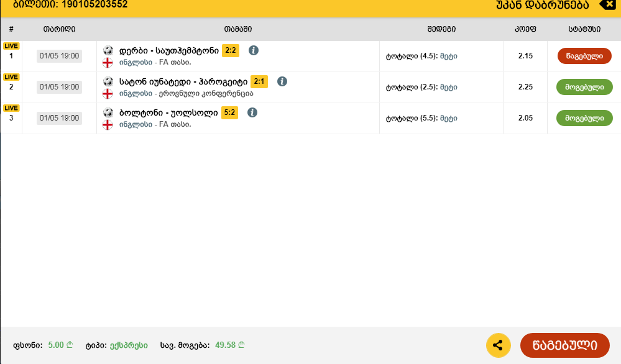Click the შედეგი column header

441,29
